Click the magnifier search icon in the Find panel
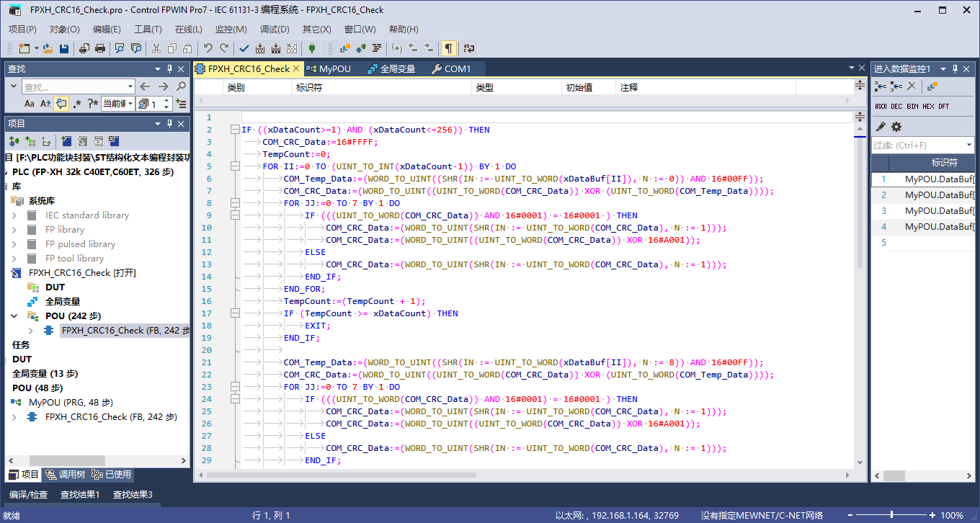 point(181,86)
